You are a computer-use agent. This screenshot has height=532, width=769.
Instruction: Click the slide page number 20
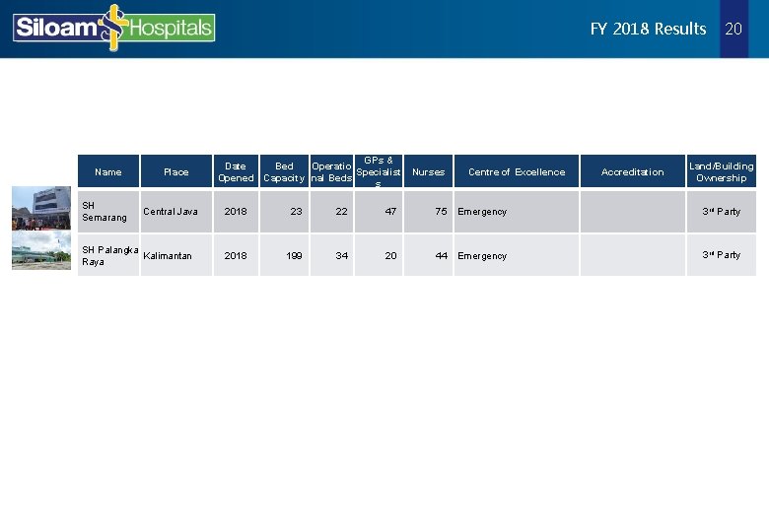(734, 29)
